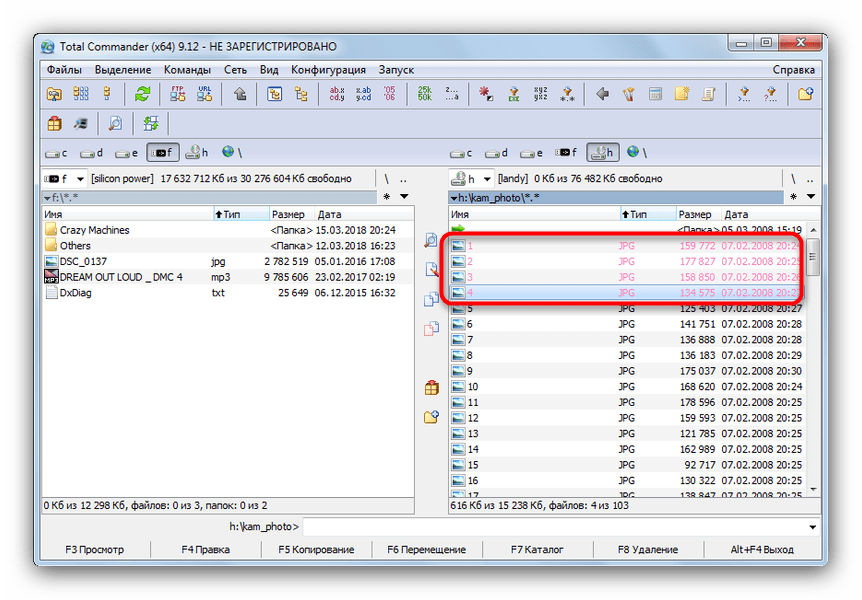This screenshot has height=600, width=862.
Task: Open right panel drive dropdown showing h
Action: [x=471, y=179]
